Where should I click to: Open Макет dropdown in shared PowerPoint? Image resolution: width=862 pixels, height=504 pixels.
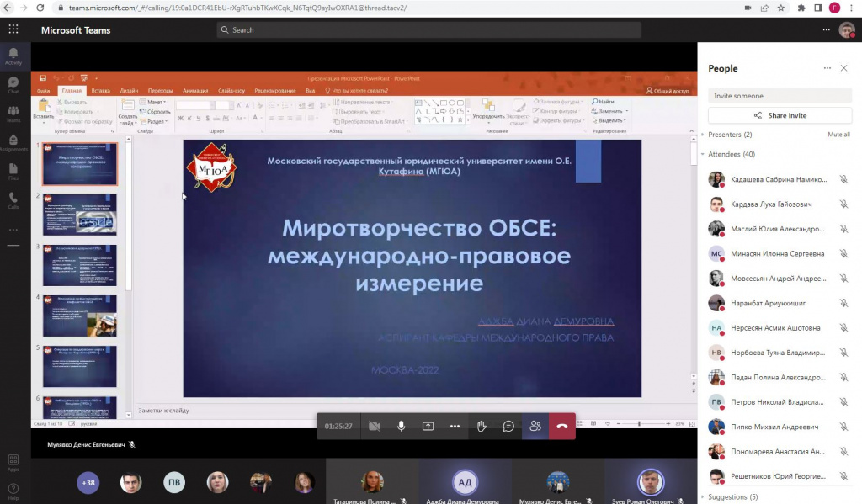tap(153, 102)
